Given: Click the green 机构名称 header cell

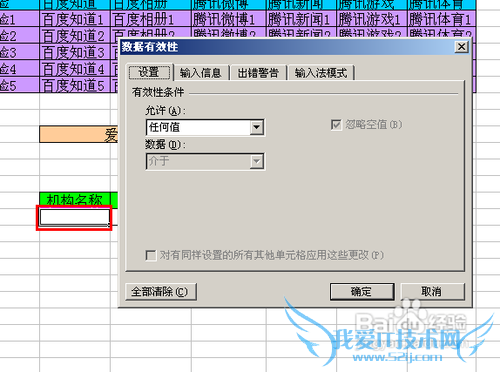Looking at the screenshot, I should [x=75, y=200].
